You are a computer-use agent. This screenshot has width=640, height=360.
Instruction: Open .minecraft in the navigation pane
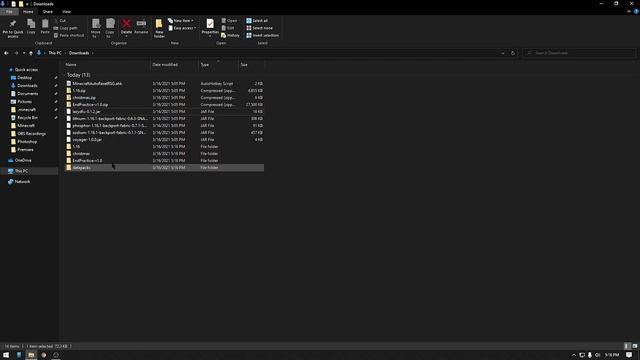[x=26, y=109]
